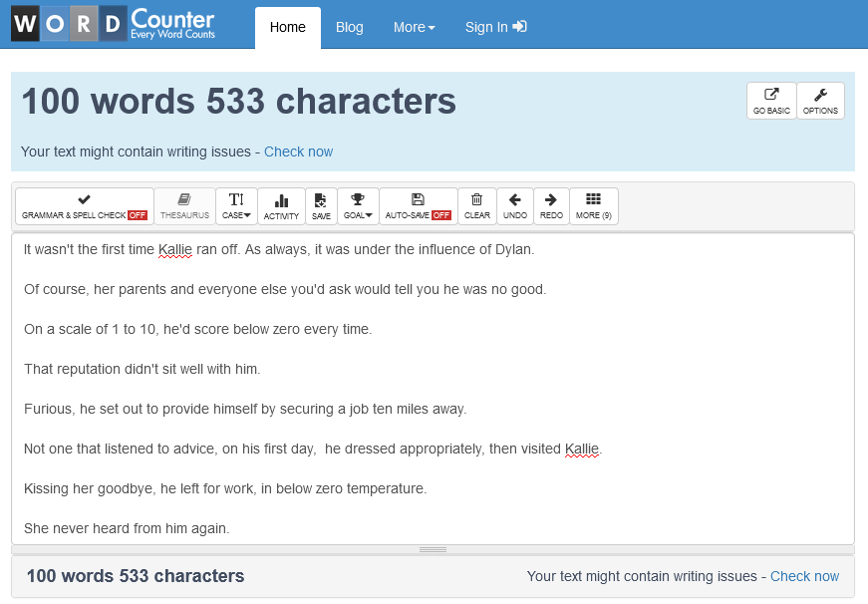The width and height of the screenshot is (868, 604).
Task: Click the line starting "Furious, he set out"
Action: 245,409
